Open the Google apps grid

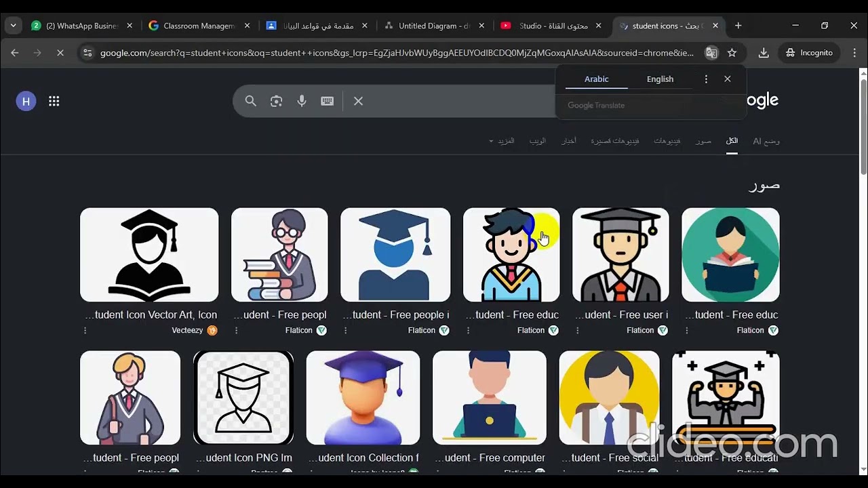pos(54,102)
